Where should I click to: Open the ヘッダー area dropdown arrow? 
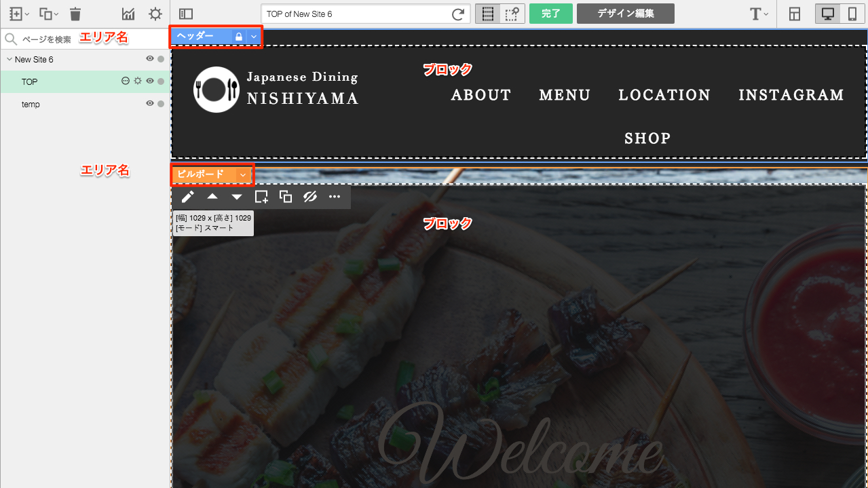coord(254,37)
